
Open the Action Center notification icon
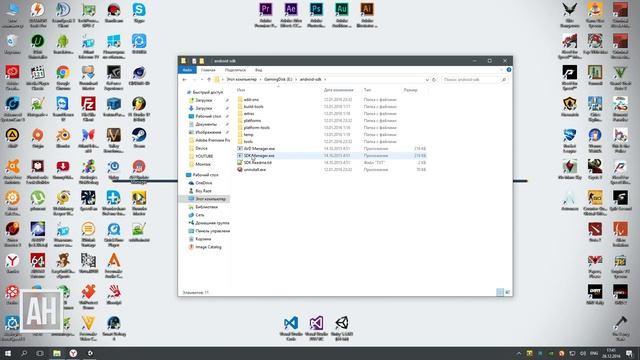[x=629, y=353]
